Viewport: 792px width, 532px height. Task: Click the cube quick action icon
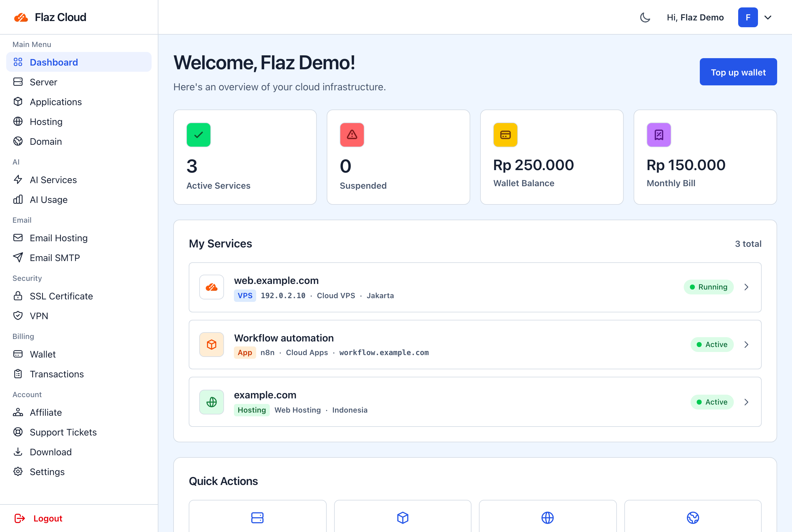pos(402,518)
